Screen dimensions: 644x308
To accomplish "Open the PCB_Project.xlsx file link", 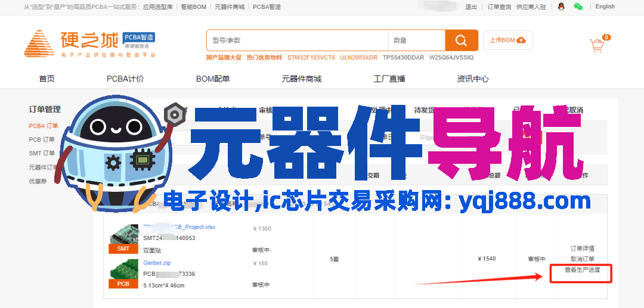I will click(x=179, y=227).
